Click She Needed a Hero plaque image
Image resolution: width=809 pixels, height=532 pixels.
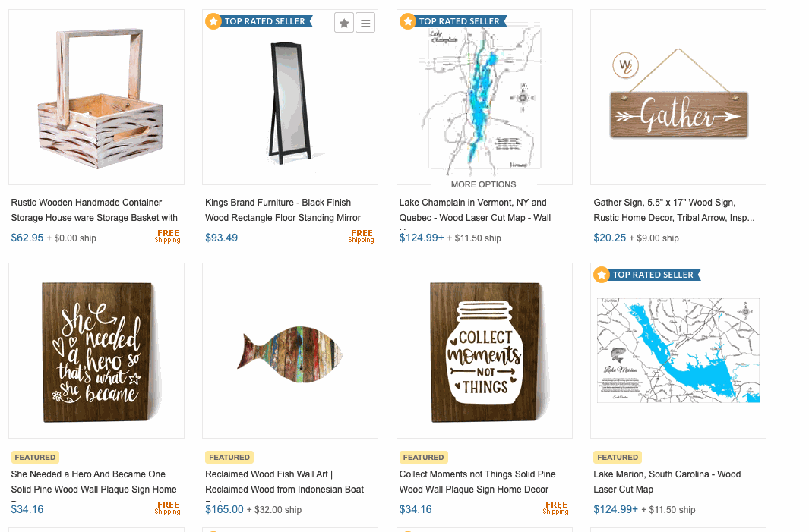pos(96,351)
